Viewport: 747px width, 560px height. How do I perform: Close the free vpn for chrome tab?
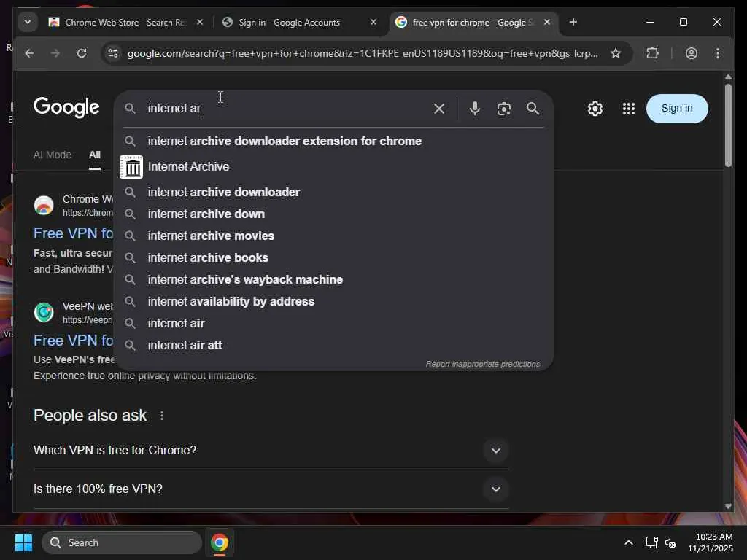click(547, 23)
